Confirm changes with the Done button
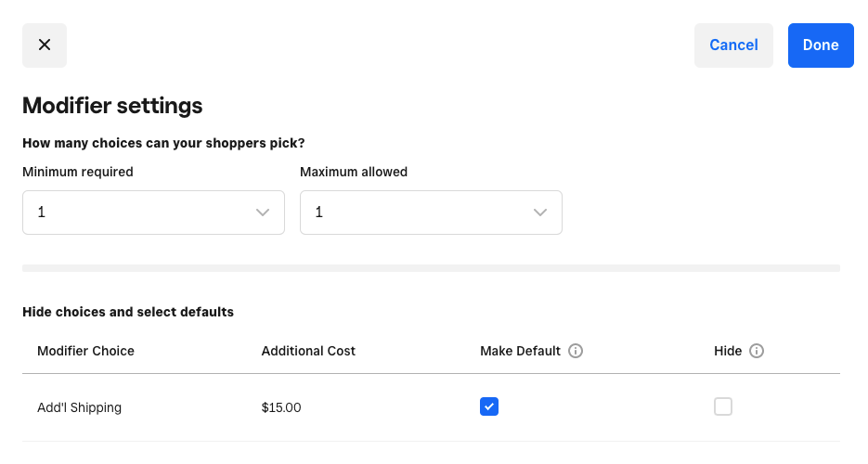The height and width of the screenshot is (464, 868). [821, 45]
